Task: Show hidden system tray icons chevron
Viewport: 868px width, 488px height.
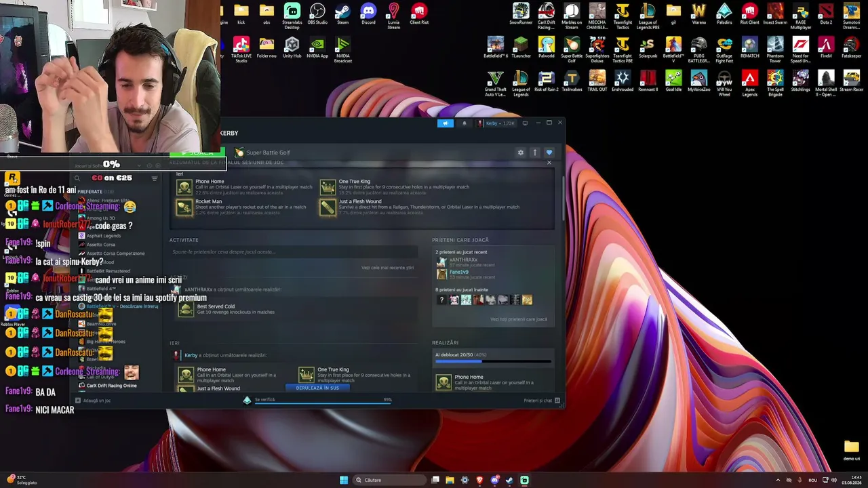Action: click(x=778, y=480)
